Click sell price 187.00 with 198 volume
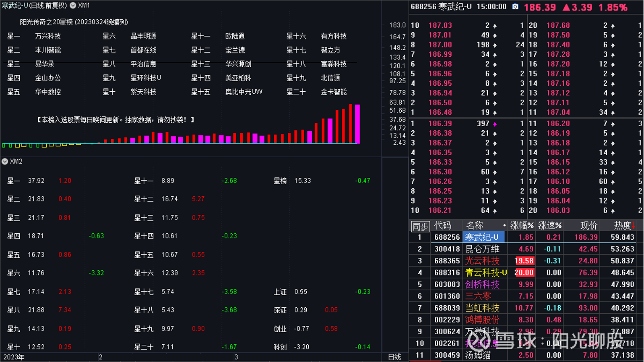Screen dimensions: 644x362 coord(440,45)
